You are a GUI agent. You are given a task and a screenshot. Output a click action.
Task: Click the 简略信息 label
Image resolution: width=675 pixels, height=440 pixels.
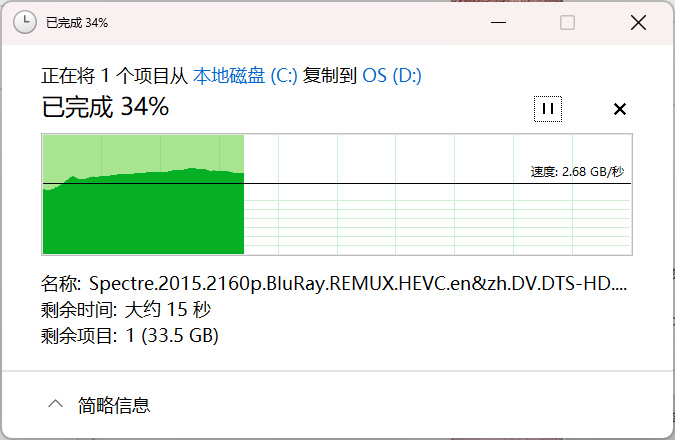(114, 406)
